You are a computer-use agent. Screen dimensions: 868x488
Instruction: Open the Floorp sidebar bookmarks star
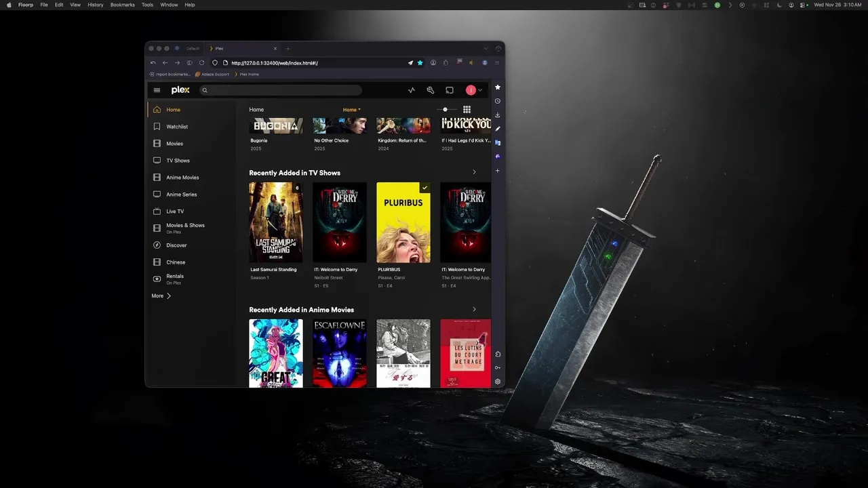pos(498,87)
